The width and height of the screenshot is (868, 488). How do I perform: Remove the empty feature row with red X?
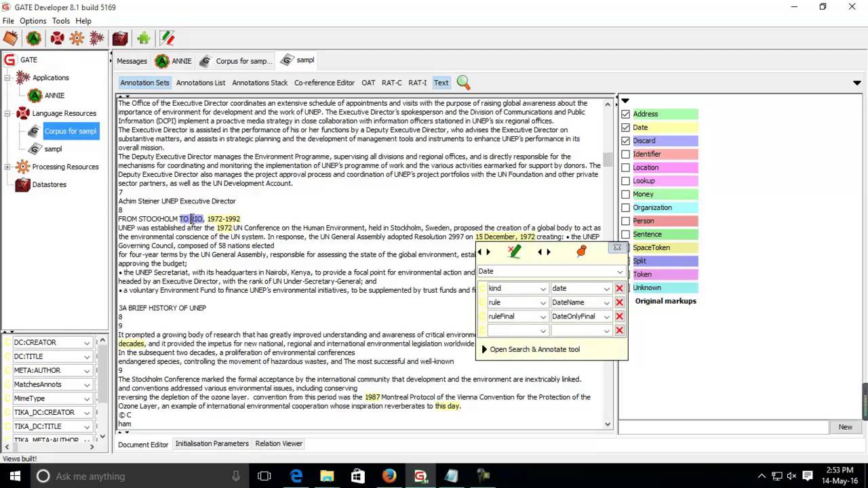point(619,331)
